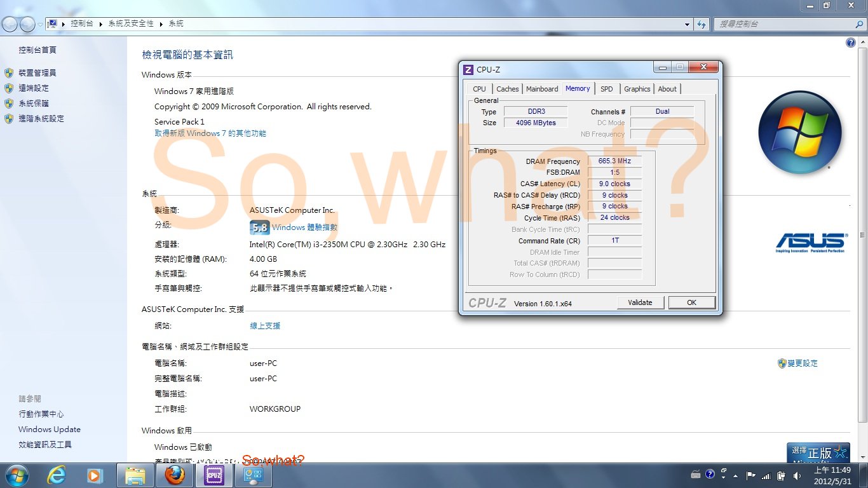Open Windows Explorer from taskbar

(136, 475)
